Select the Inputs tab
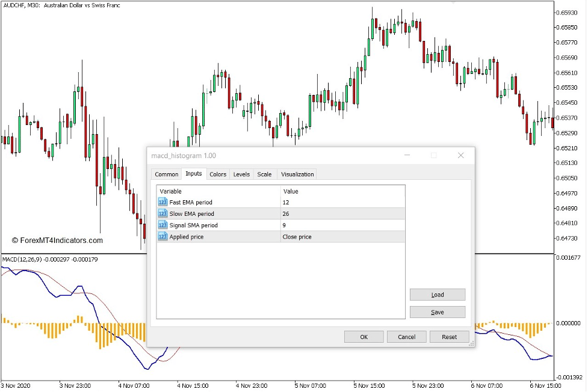The height and width of the screenshot is (392, 588). (193, 174)
